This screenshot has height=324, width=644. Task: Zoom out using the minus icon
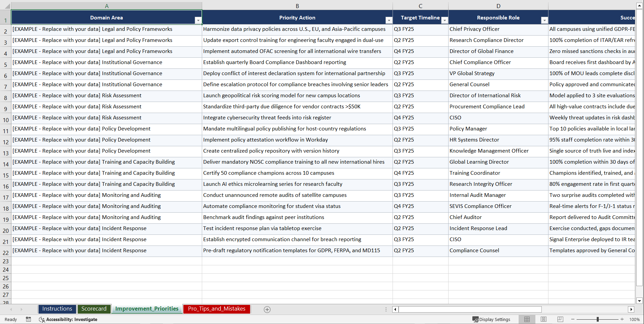point(573,319)
